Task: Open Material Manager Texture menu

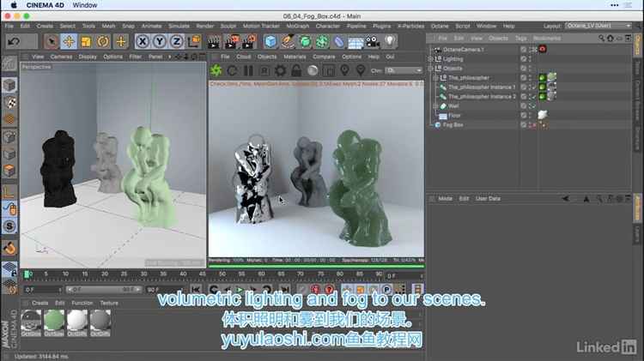Action: (x=109, y=304)
